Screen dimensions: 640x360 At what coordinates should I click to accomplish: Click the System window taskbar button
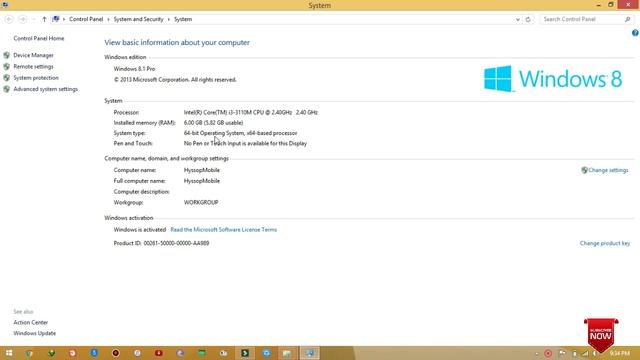point(310,353)
